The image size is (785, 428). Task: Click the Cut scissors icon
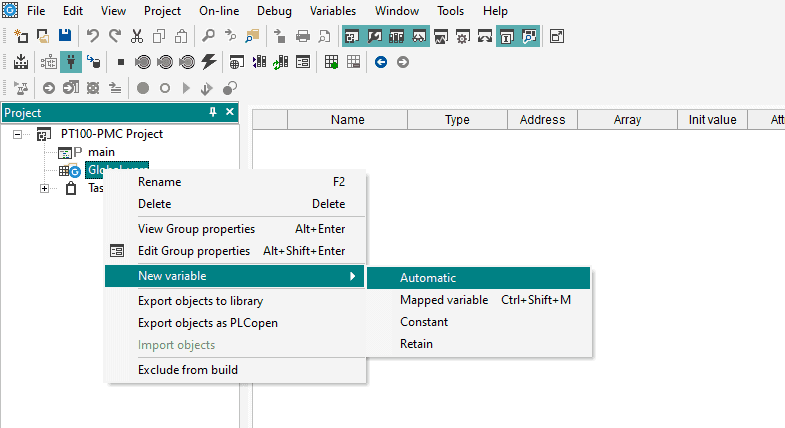coord(137,36)
